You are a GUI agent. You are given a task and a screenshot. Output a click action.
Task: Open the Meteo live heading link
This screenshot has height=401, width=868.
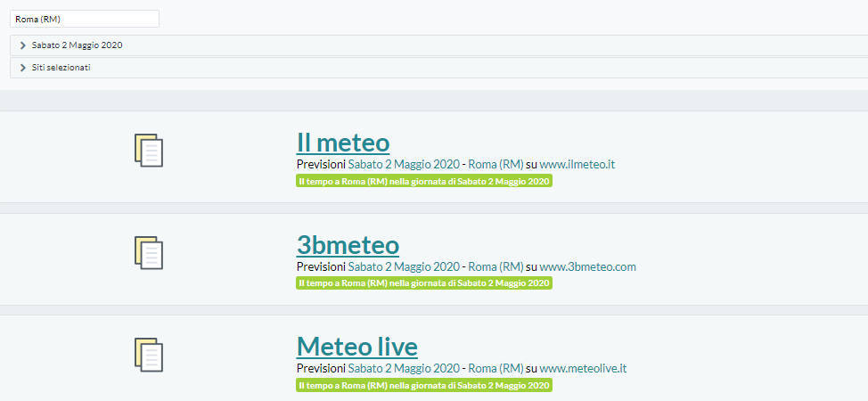click(x=357, y=347)
